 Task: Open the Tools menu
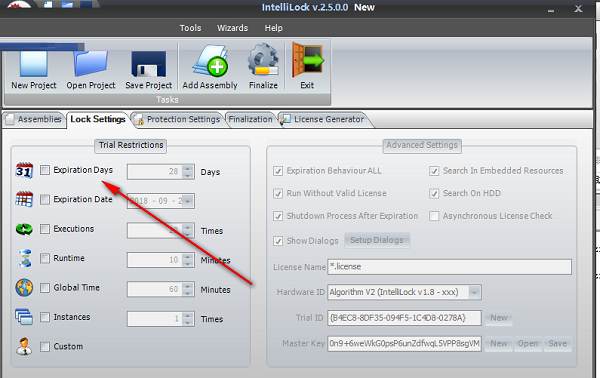190,28
